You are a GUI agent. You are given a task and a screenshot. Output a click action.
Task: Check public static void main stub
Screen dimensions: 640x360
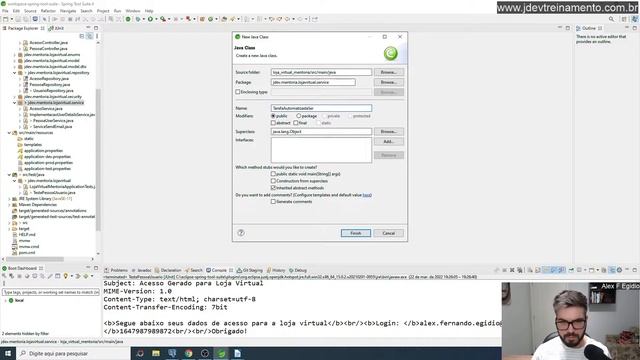[x=273, y=174]
